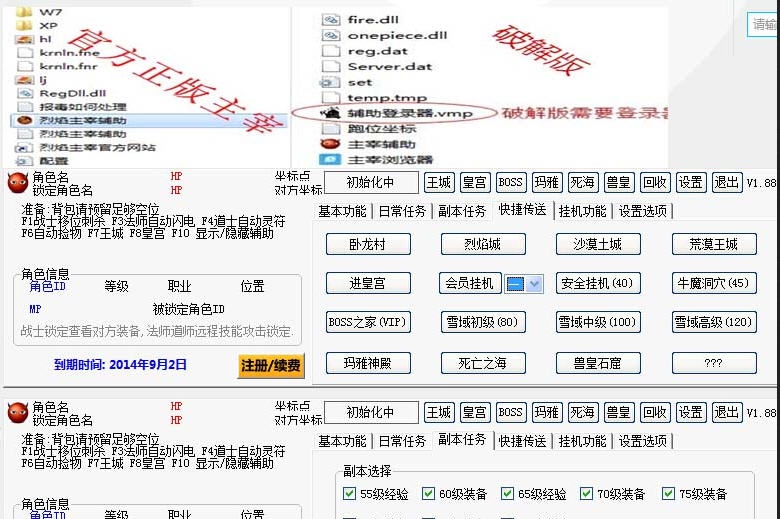The image size is (780, 519).
Task: Open 设置选项 tab in 快捷传送 panel
Action: click(643, 211)
